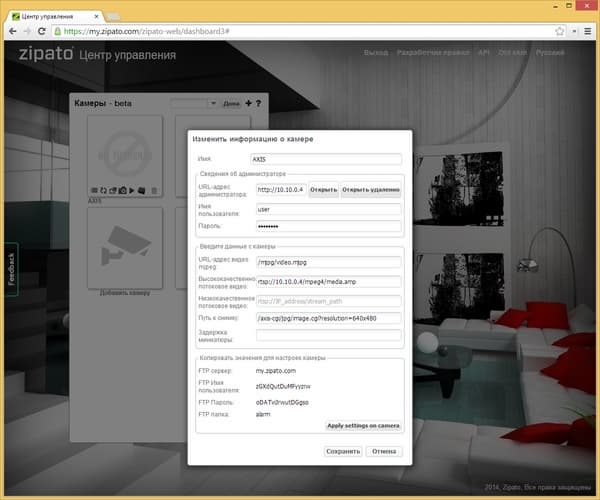600x500 pixels.
Task: Click the Добавить камеру security camera tile
Action: 125,248
